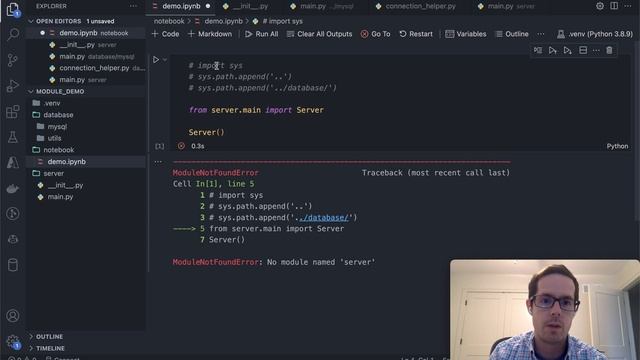Add a Code cell
Screen dimensions: 640x360
coord(165,34)
